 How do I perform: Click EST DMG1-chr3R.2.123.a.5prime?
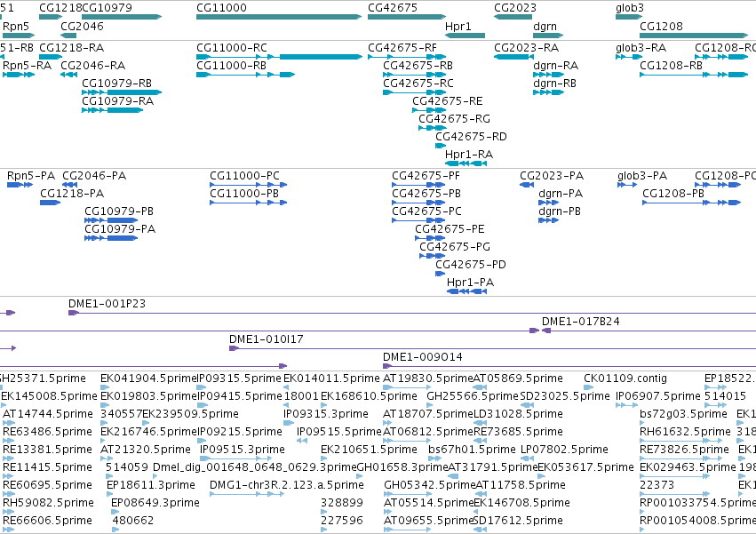[x=286, y=485]
